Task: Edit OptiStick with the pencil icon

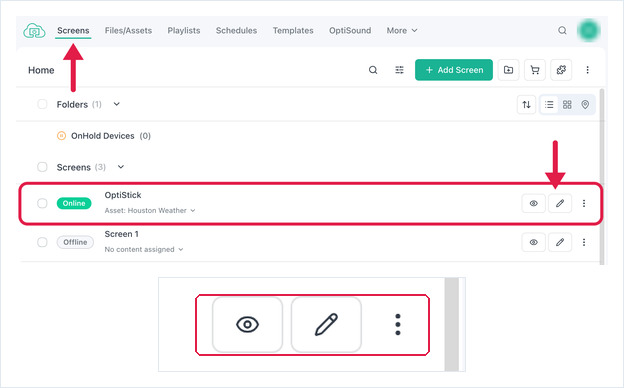Action: coord(560,203)
